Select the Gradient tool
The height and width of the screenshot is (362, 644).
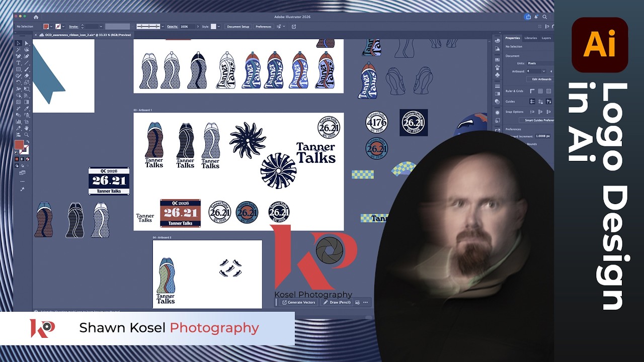point(27,102)
